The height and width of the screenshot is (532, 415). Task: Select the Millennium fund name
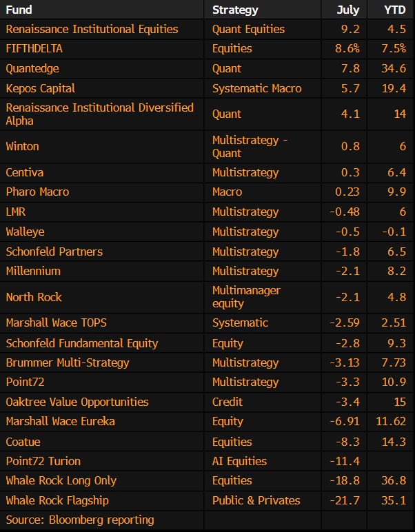point(33,271)
